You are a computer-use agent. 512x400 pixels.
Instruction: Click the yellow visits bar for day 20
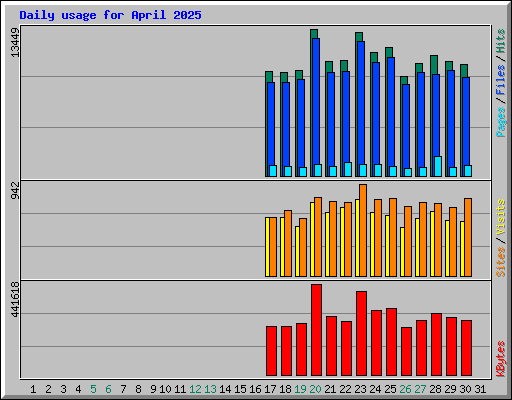pyautogui.click(x=313, y=239)
